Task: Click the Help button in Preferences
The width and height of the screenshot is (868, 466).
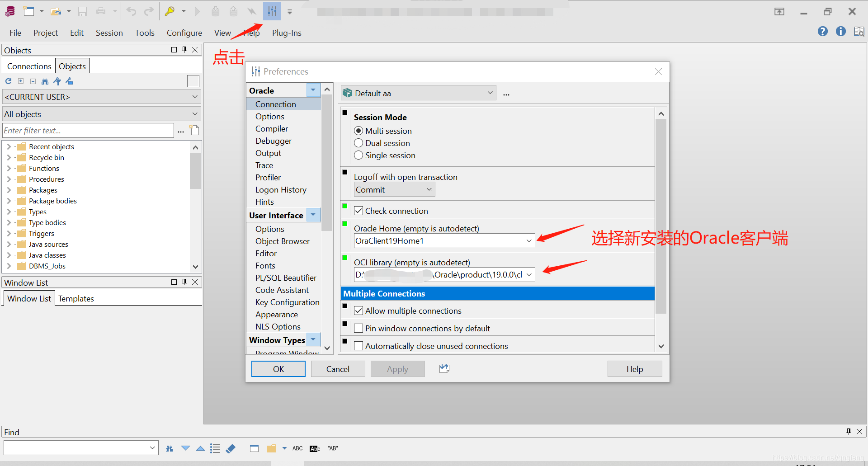Action: (x=635, y=369)
